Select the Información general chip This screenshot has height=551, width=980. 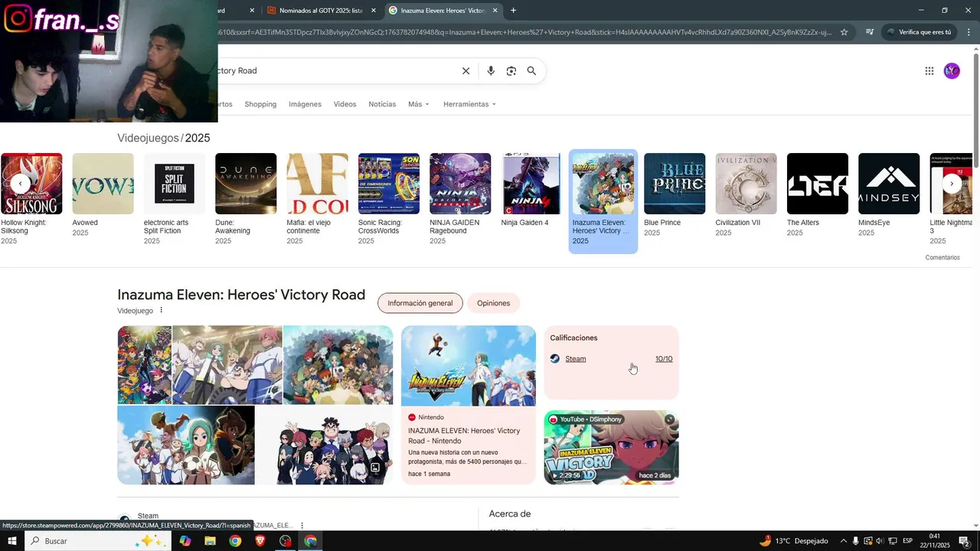click(x=420, y=303)
